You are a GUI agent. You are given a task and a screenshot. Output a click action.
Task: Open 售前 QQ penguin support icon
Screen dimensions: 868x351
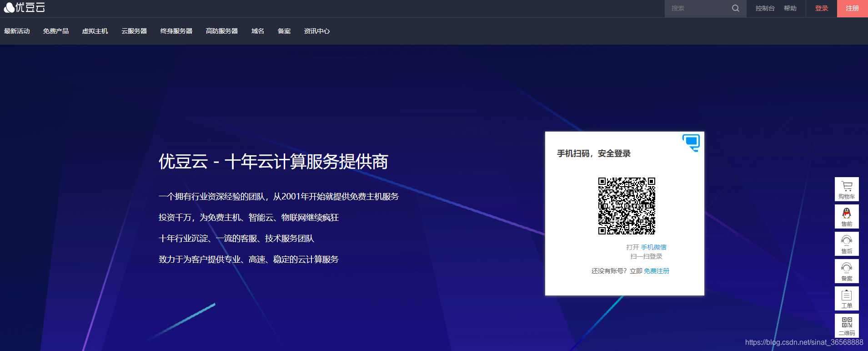point(847,216)
